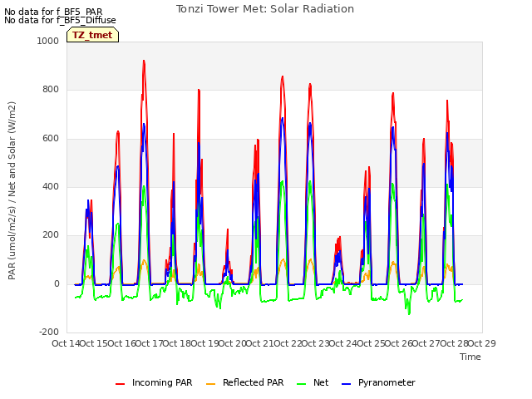Click the red Incoming PAR legend swatch
This screenshot has width=532, height=399.
[x=120, y=384]
